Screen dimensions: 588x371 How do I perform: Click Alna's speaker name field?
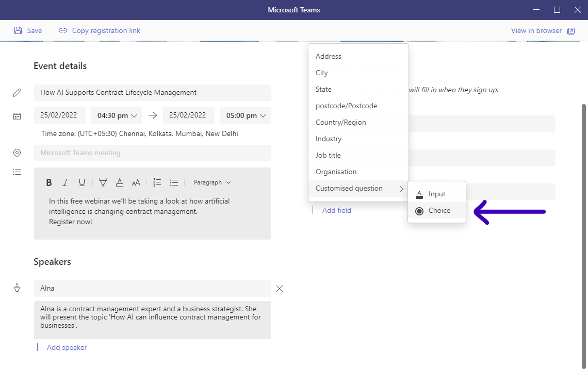152,289
